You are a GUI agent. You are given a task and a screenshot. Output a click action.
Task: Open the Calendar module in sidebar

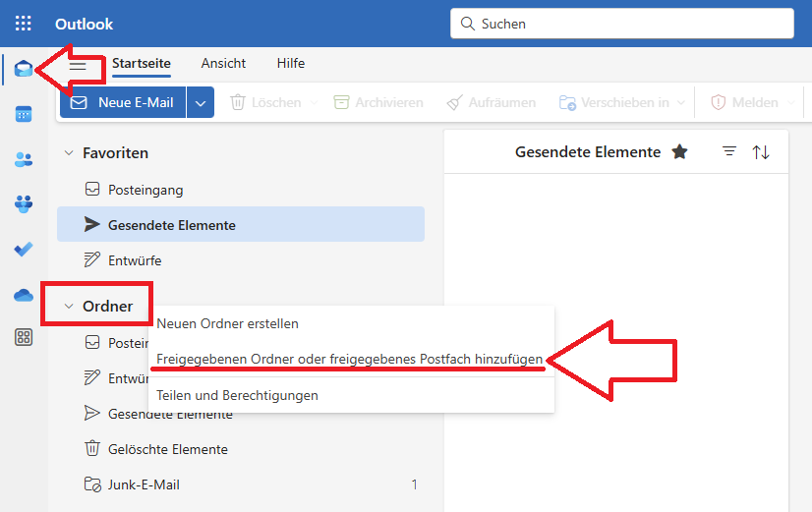pos(24,114)
